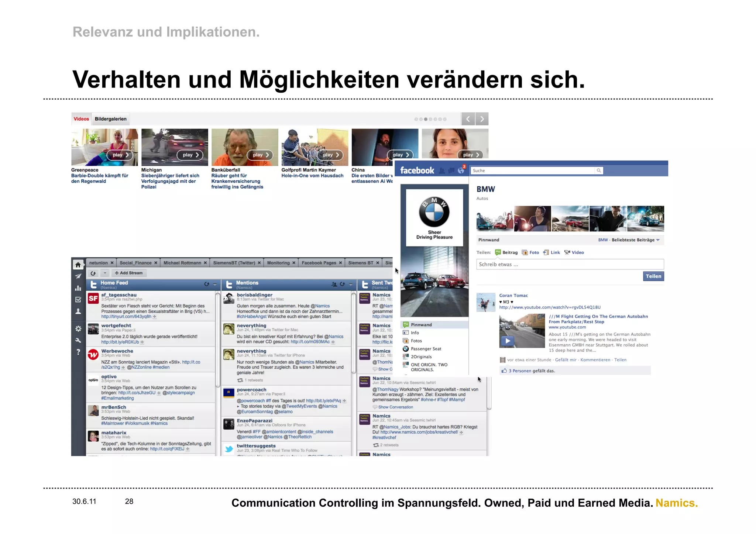Select the Foto share option
The image size is (756, 534).
click(x=530, y=252)
